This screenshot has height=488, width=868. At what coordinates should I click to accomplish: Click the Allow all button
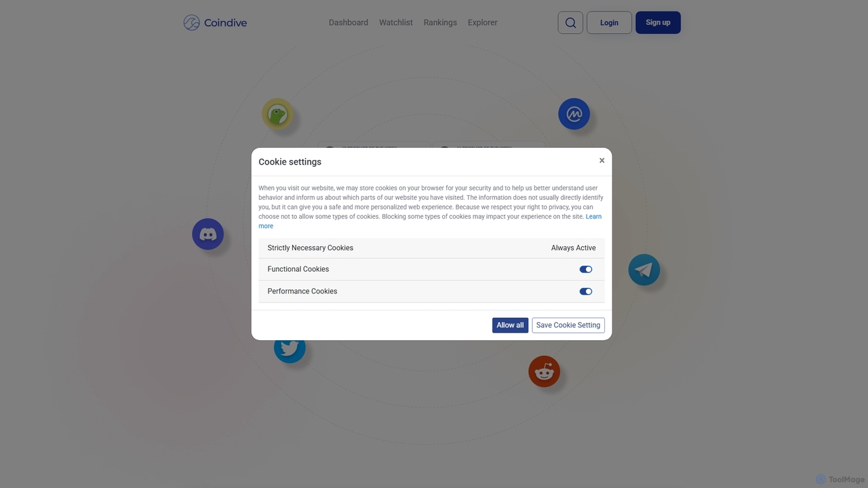(x=510, y=325)
